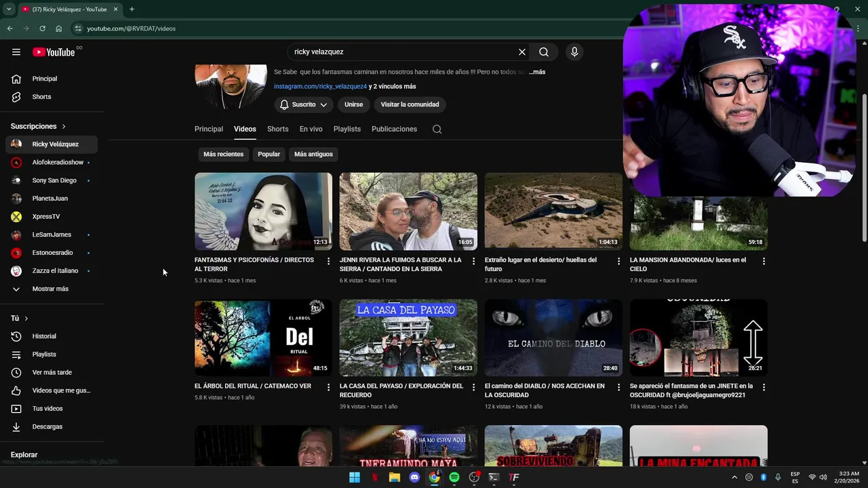Viewport: 868px width, 488px height.
Task: Activate voice search microphone
Action: point(574,52)
